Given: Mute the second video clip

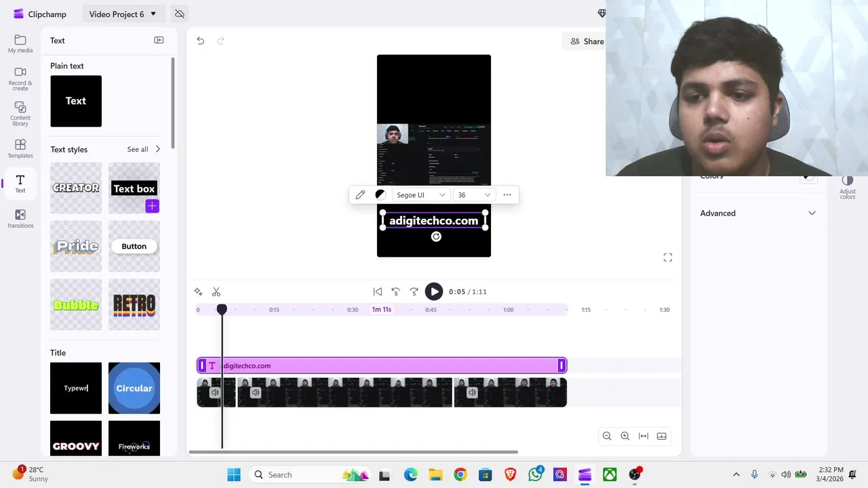Looking at the screenshot, I should click(256, 392).
